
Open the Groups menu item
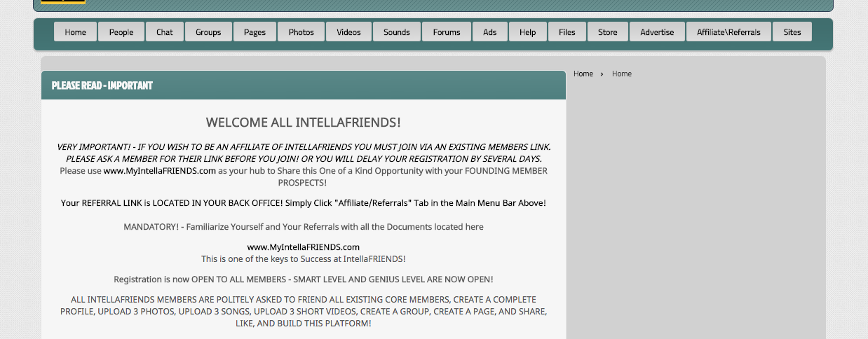(x=208, y=32)
